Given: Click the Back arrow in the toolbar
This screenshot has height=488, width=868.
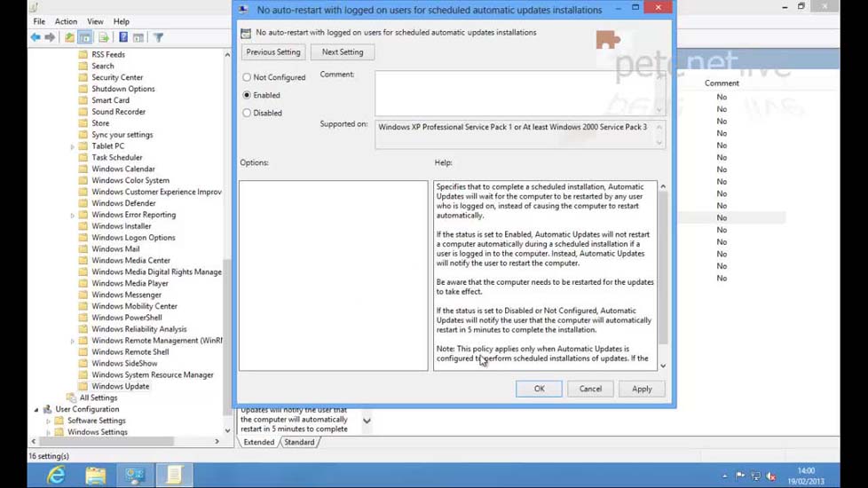Looking at the screenshot, I should click(36, 37).
